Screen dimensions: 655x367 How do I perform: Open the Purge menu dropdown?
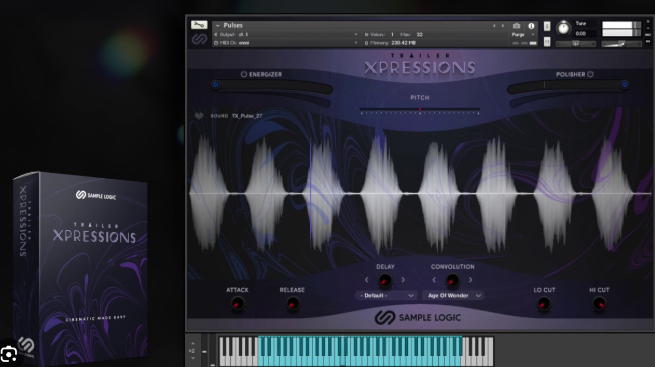click(522, 35)
